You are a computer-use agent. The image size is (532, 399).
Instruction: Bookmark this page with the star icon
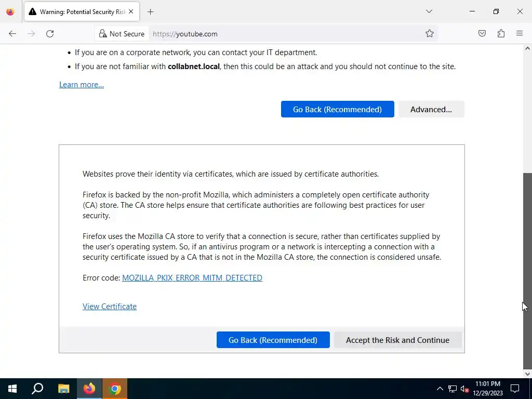(x=430, y=34)
